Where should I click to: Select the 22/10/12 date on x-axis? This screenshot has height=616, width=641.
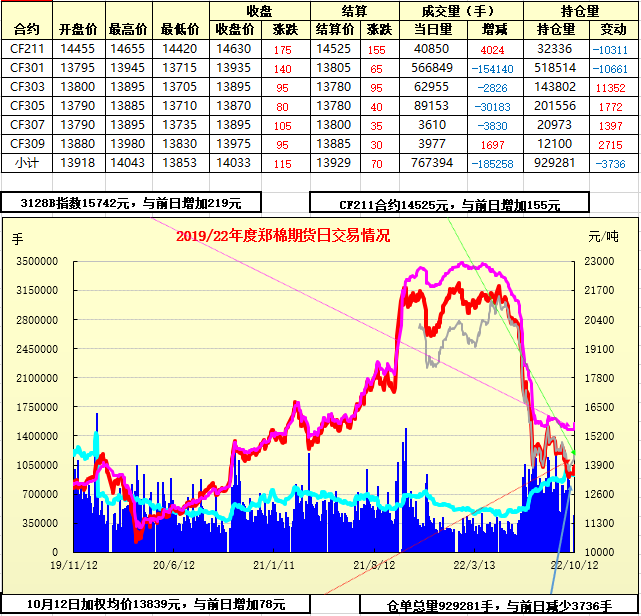(573, 564)
